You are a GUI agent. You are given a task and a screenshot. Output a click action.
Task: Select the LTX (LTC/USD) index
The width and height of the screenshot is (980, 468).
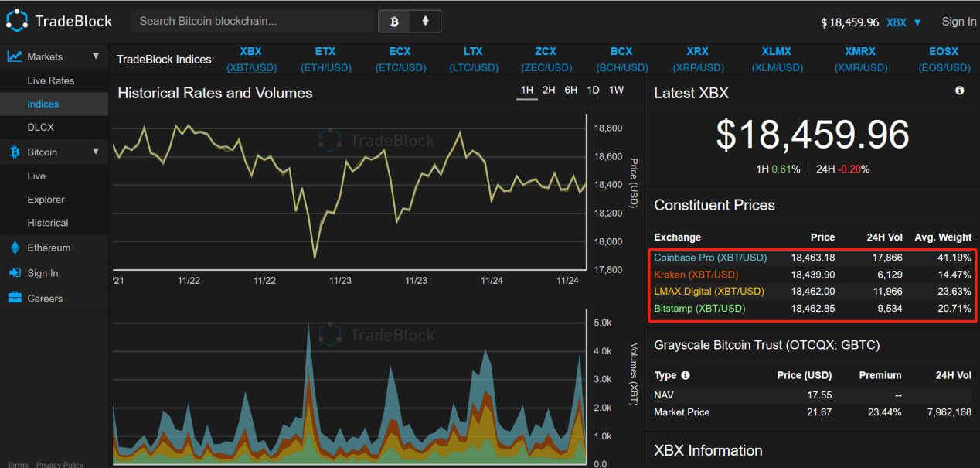(473, 60)
